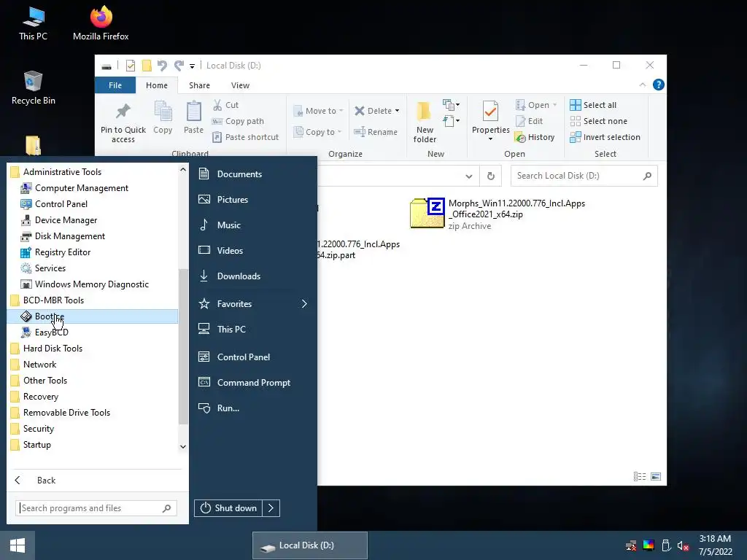Click the Search Local Disk (D:) field
747x560 pixels.
[x=584, y=176]
